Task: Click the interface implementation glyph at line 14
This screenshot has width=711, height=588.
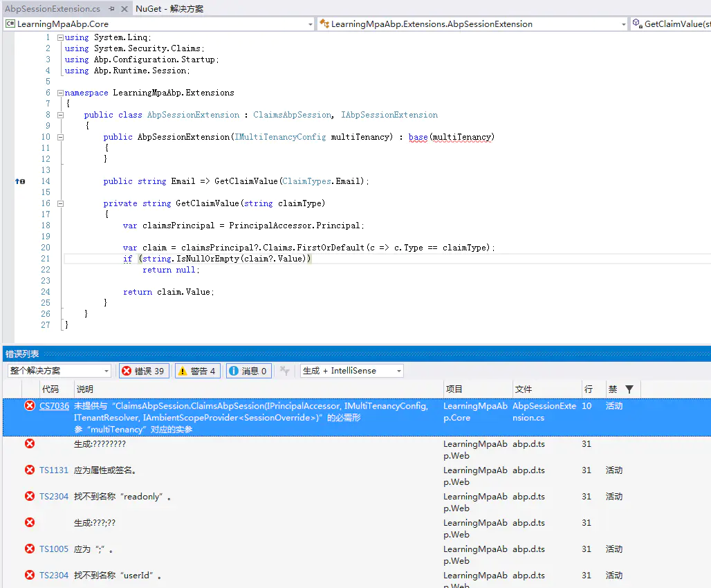Action: 20,181
